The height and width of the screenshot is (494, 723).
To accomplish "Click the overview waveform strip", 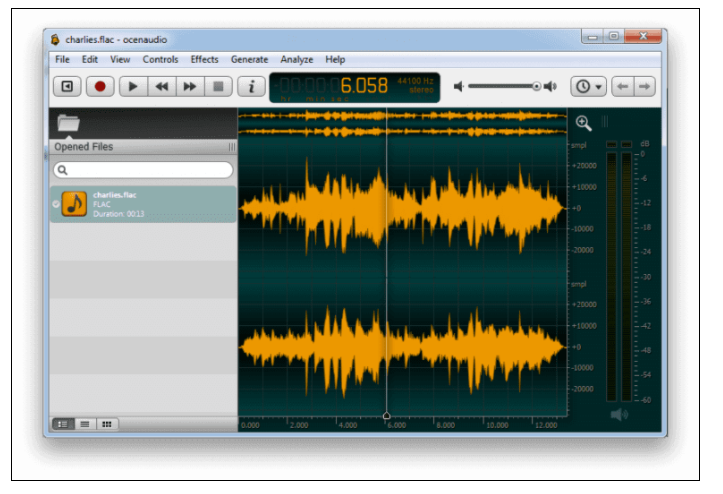I will 403,124.
